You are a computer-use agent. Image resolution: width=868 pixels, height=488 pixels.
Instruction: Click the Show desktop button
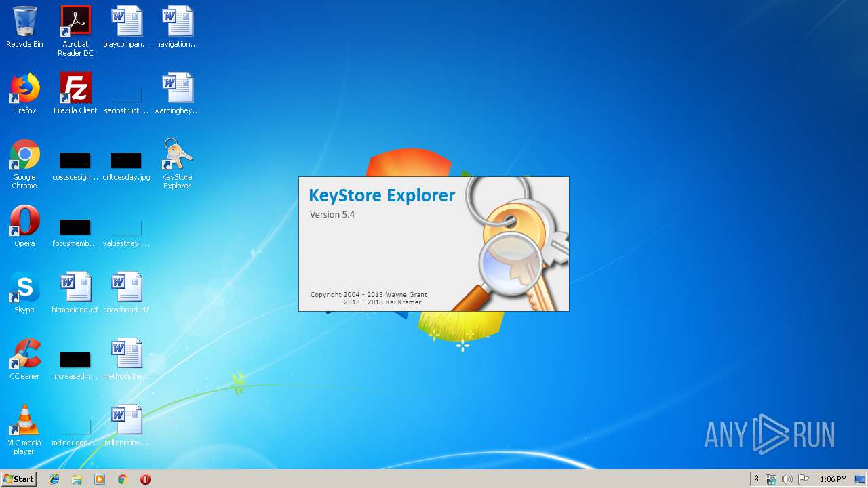[861, 479]
